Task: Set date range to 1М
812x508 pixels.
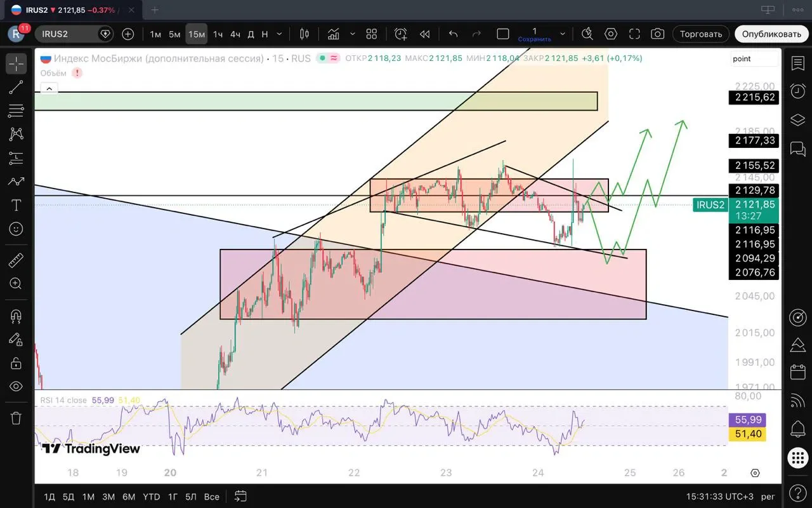Action: click(x=88, y=497)
